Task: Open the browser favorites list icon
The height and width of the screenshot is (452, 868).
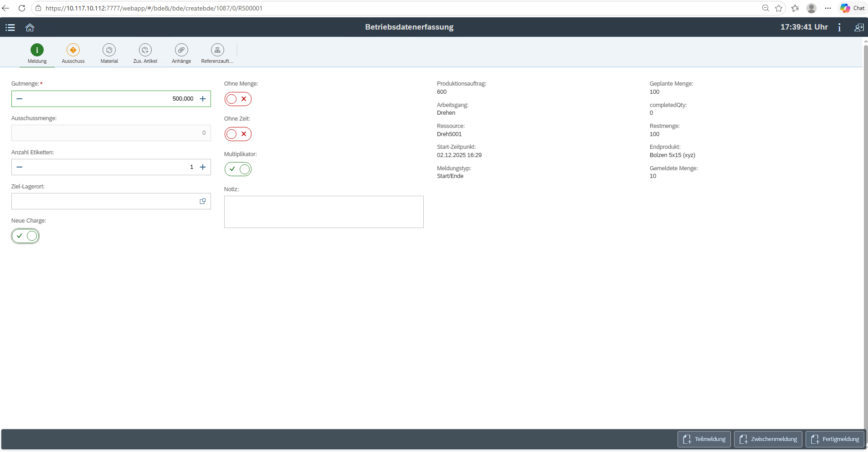Action: pyautogui.click(x=795, y=8)
